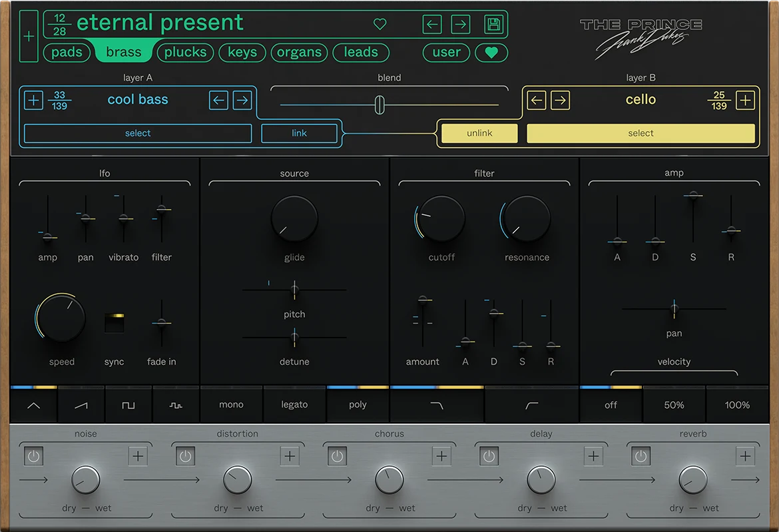The image size is (779, 532).
Task: Show favorites with the filled heart button
Action: click(491, 53)
